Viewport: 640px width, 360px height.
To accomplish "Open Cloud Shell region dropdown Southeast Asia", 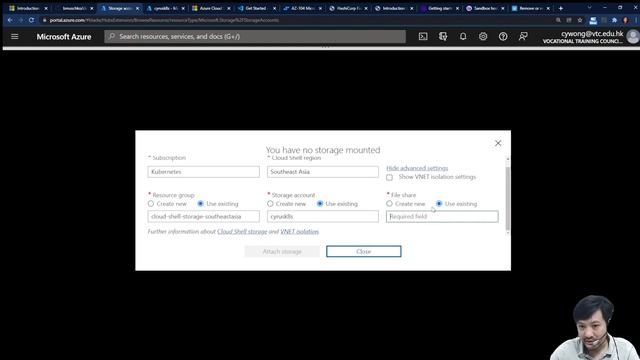I will coord(323,172).
